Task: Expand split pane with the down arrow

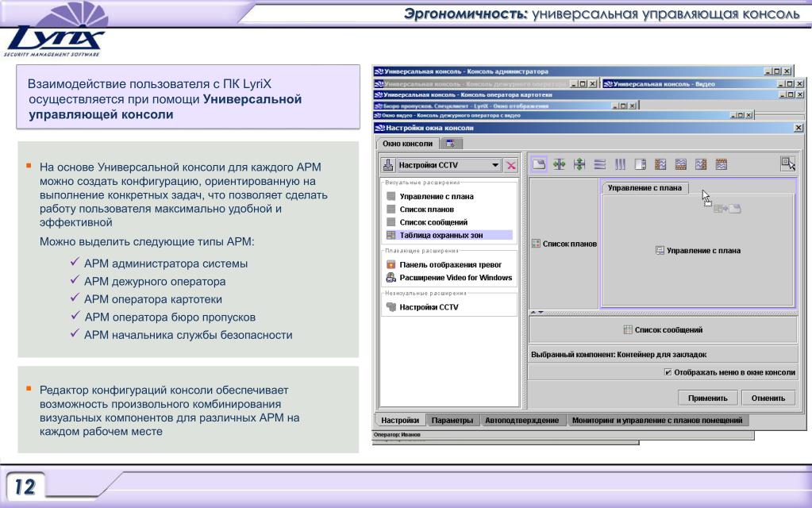Action: click(541, 313)
